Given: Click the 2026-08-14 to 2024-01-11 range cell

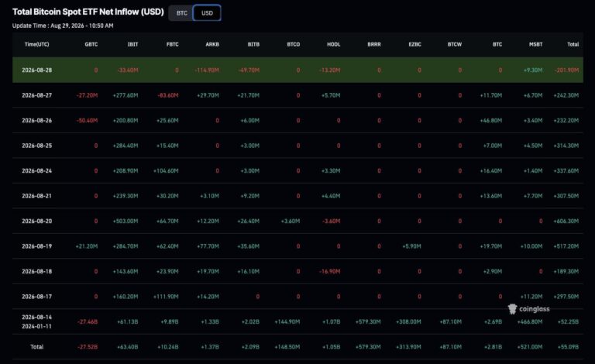Looking at the screenshot, I should pos(37,321).
